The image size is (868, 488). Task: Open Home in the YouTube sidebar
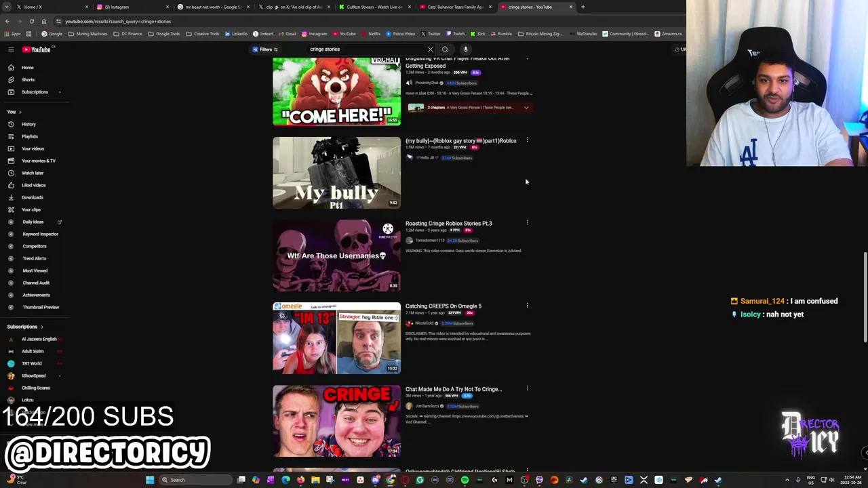27,68
